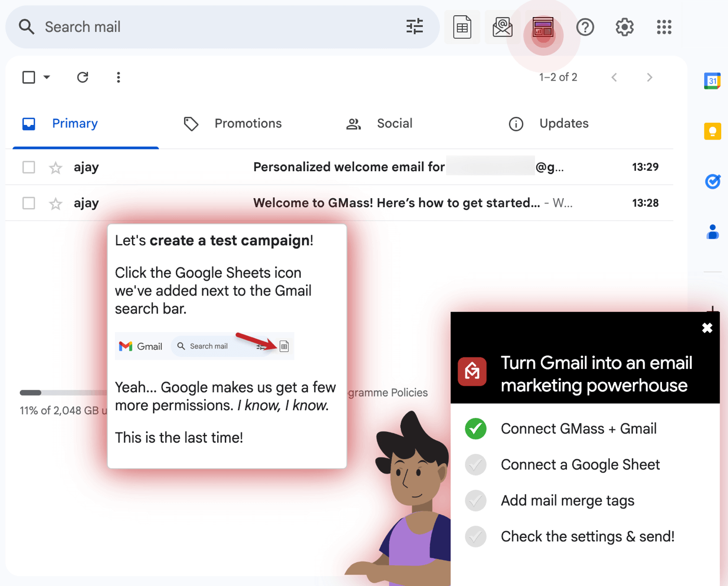Open the Help question mark icon
The image size is (728, 586).
[586, 27]
